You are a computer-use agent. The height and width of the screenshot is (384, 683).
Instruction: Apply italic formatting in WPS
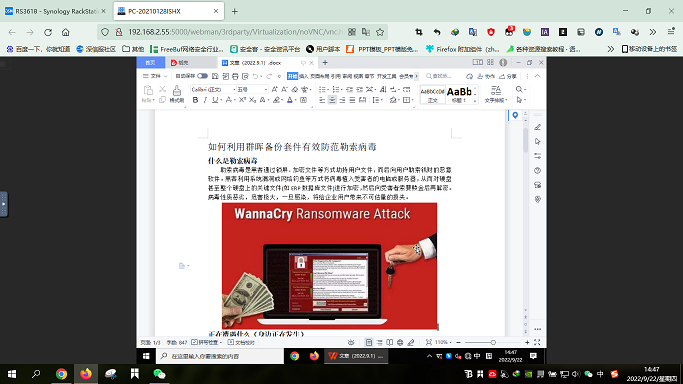205,100
